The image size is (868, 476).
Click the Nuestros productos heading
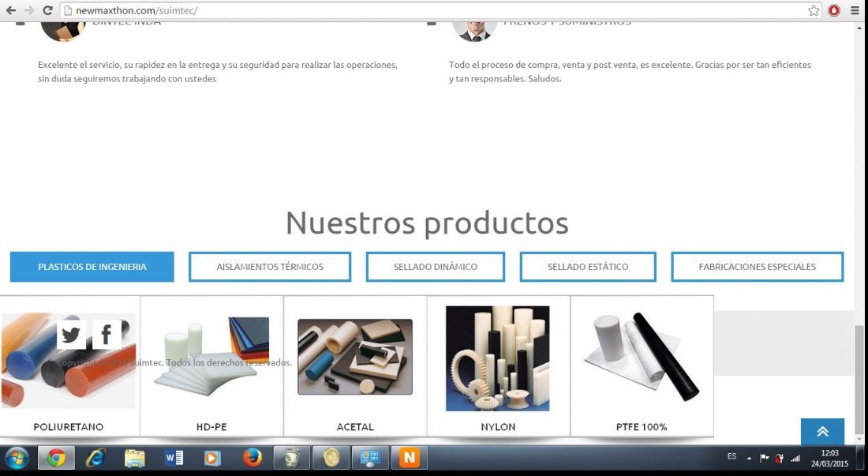pyautogui.click(x=427, y=223)
